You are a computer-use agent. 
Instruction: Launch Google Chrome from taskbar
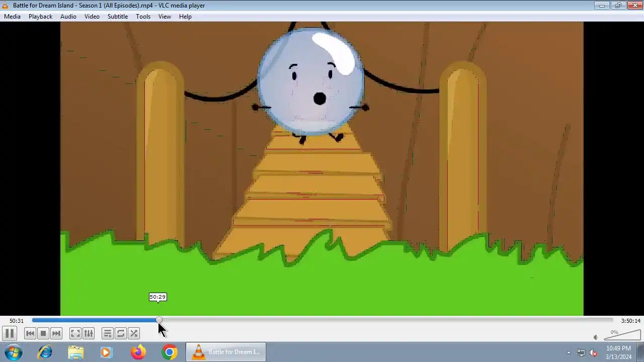(170, 352)
